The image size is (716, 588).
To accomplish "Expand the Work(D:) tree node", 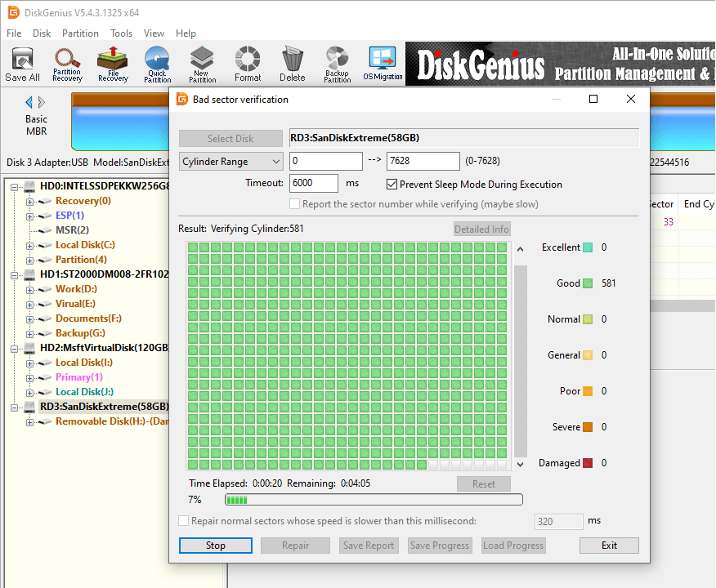I will (30, 289).
